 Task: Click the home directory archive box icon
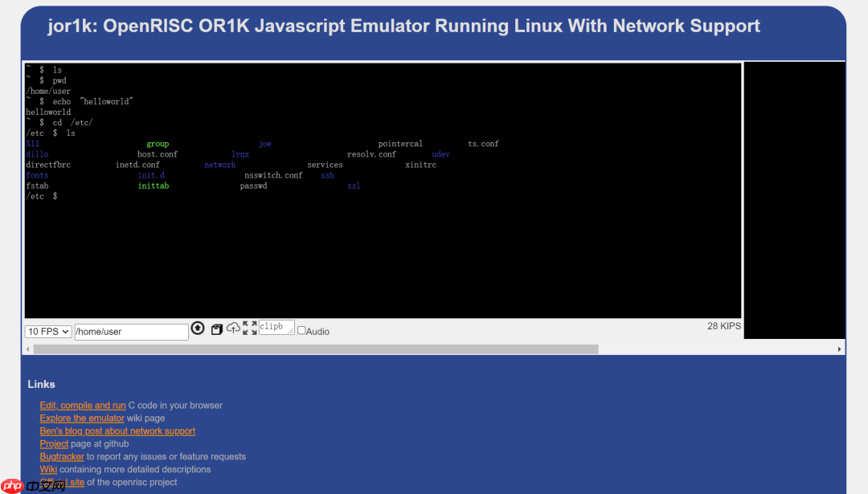point(216,329)
